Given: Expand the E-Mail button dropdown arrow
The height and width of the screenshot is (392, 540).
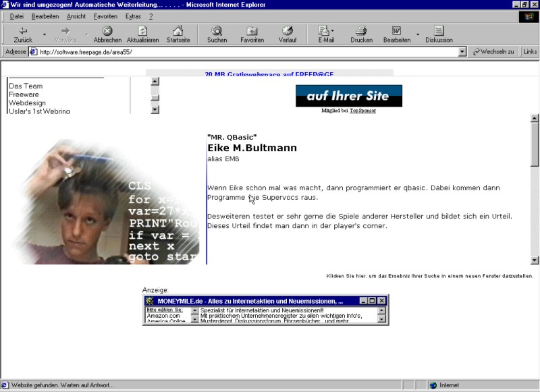Looking at the screenshot, I should point(332,30).
